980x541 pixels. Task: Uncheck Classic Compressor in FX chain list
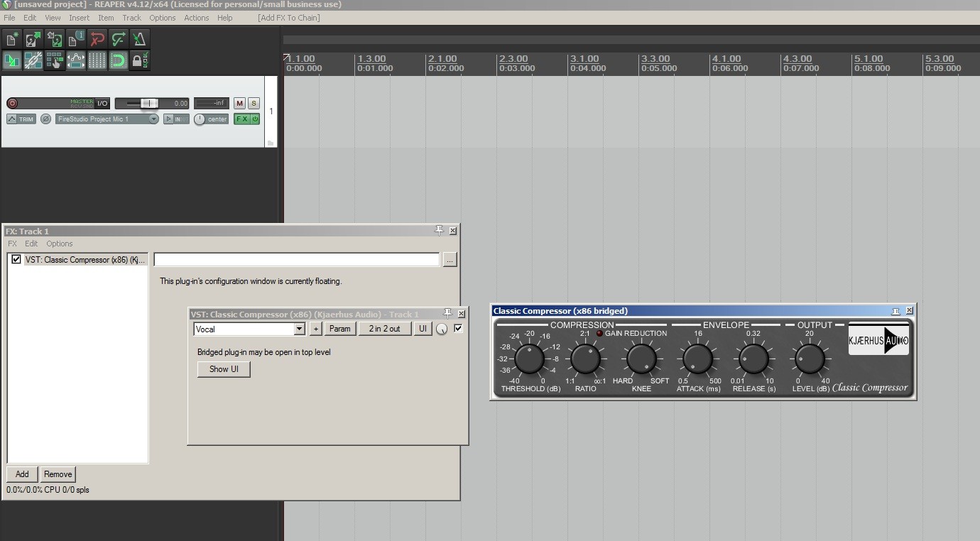click(16, 260)
